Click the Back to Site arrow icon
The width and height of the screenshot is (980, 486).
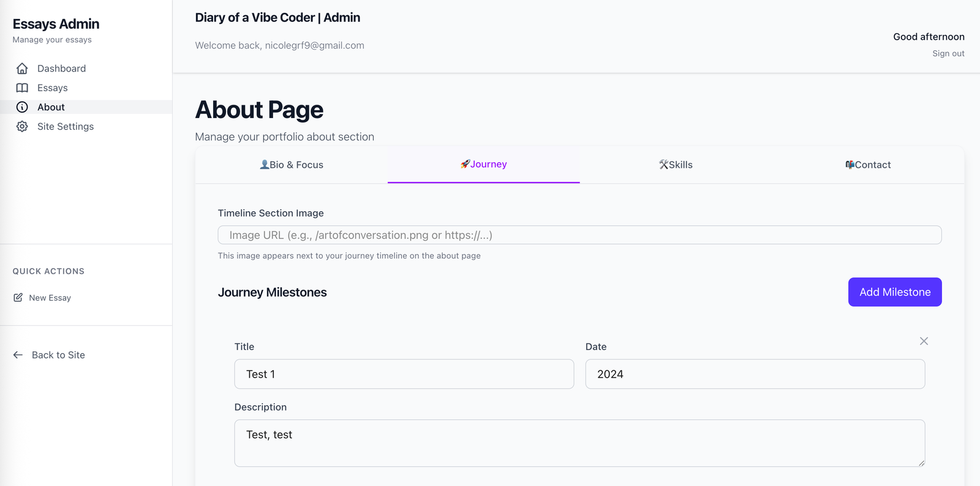pos(18,355)
